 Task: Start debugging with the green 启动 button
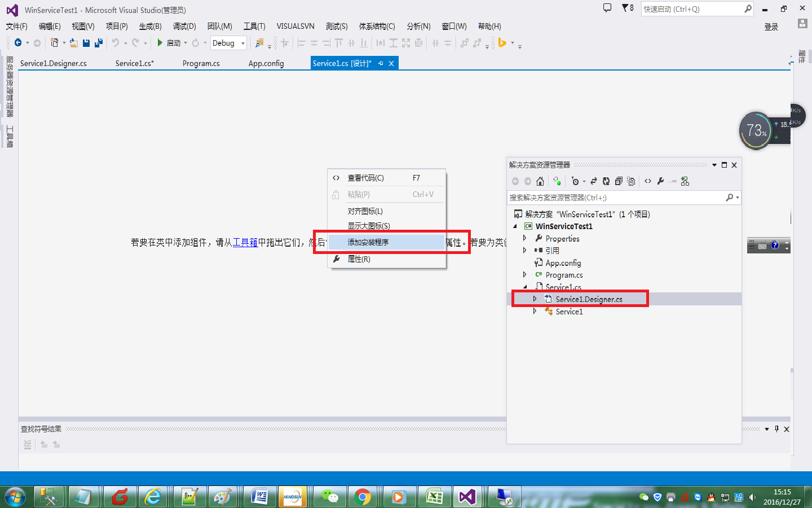click(x=169, y=43)
